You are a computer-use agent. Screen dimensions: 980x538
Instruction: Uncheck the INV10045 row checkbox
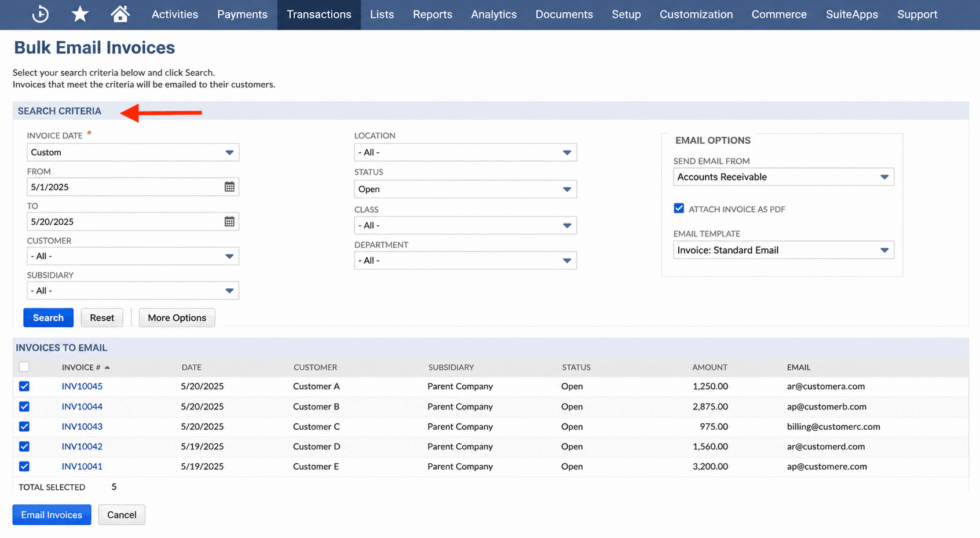24,386
